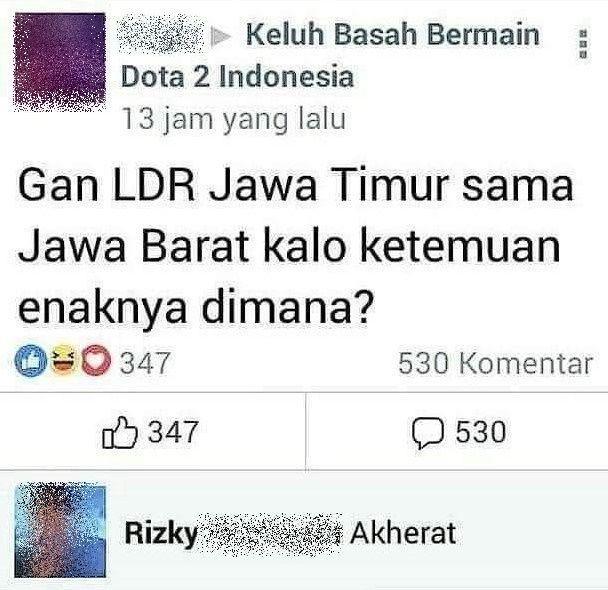
Task: Click the Dota 2 Indonesia group name line
Action: click(237, 76)
